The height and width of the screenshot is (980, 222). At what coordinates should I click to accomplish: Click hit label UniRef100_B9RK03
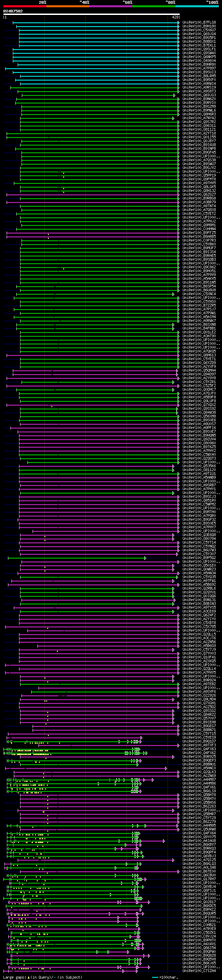coord(199,848)
